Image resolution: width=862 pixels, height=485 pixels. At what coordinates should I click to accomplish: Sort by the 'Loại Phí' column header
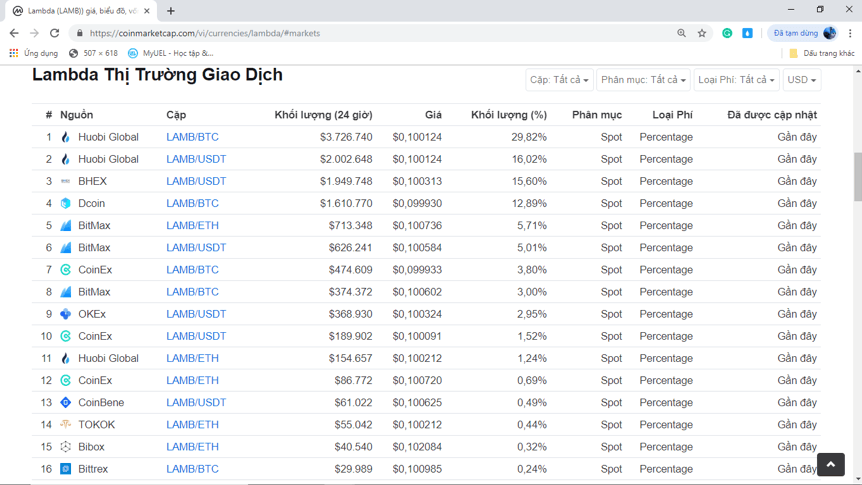click(672, 114)
